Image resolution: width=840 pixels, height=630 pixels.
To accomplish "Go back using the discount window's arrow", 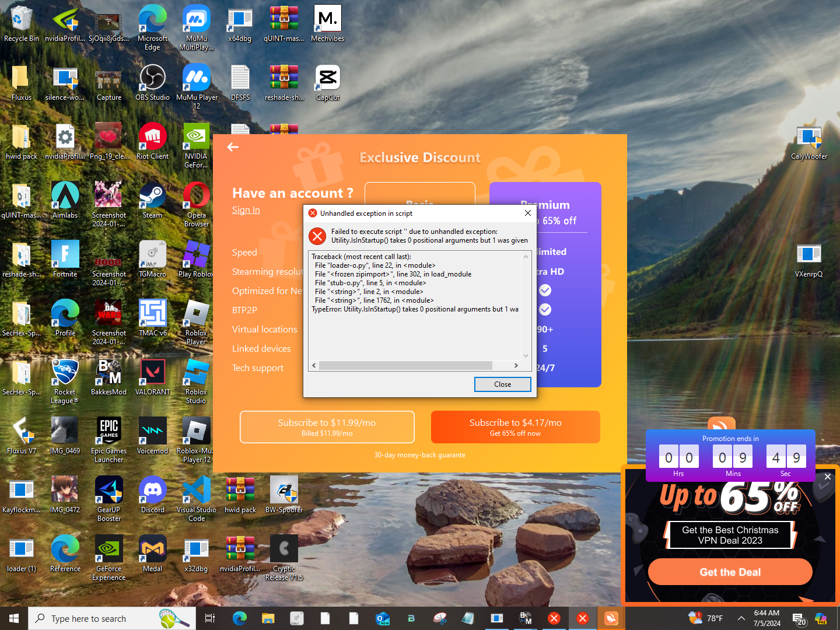I will point(233,147).
